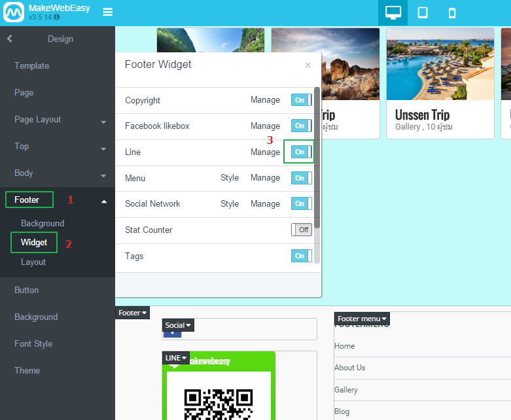Switch to tablet preview mode
Image resolution: width=511 pixels, height=420 pixels.
point(423,13)
